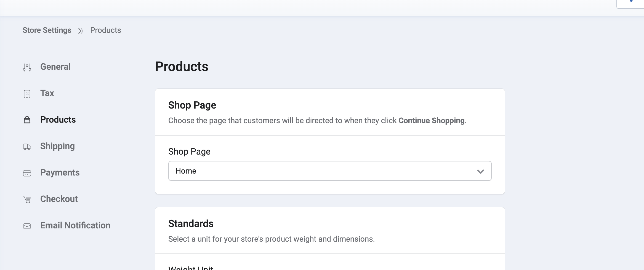Click the Payments credit card icon
This screenshot has width=644, height=270.
(27, 173)
